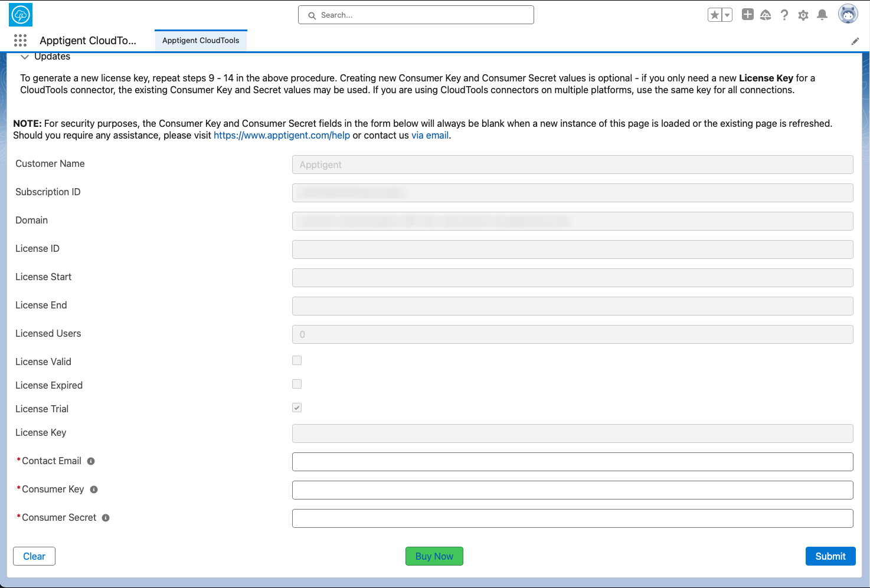
Task: Open the Salesforce Help question mark
Action: [x=784, y=15]
